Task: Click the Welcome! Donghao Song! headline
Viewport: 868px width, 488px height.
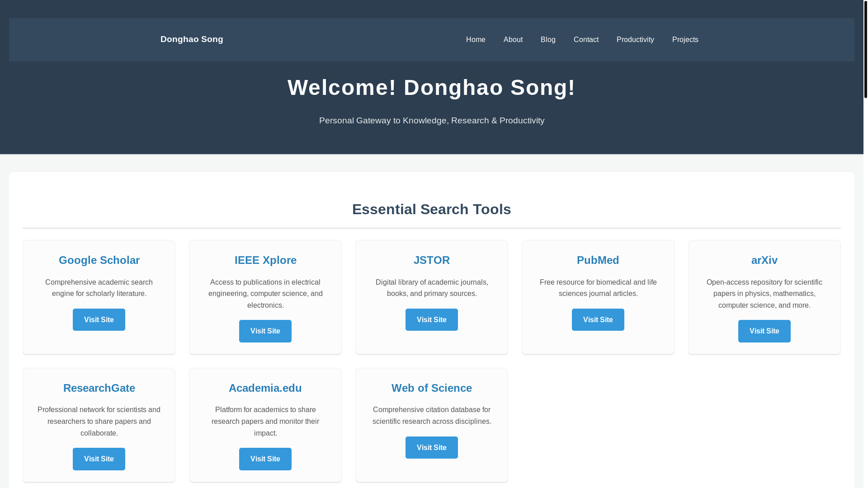Action: (432, 87)
